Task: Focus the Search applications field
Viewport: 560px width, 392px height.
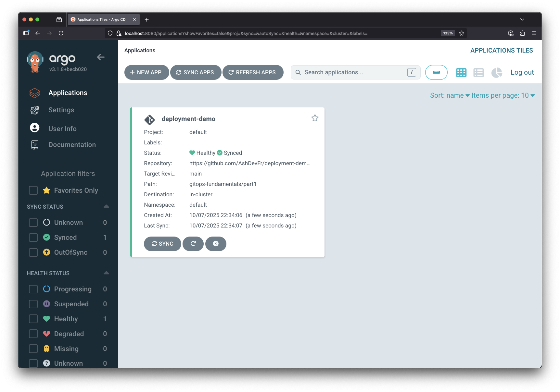Action: 355,72
